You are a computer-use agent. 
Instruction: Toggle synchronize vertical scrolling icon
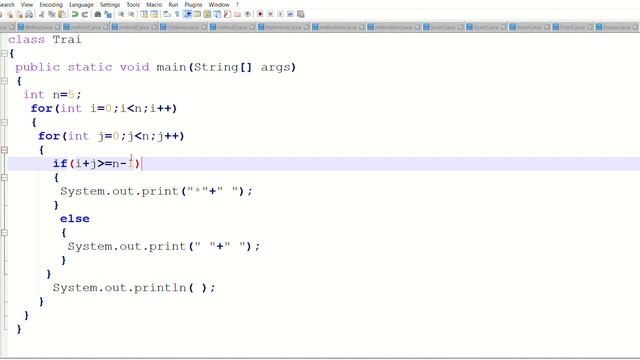coord(144,14)
